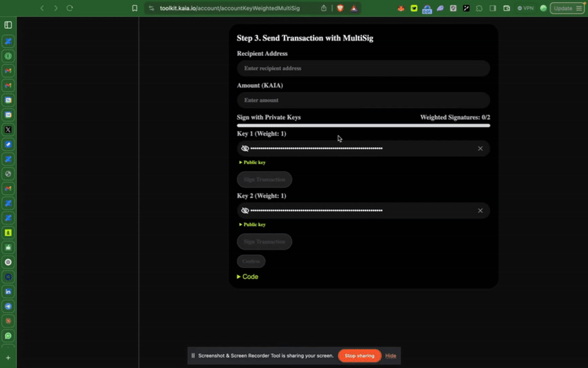Image resolution: width=588 pixels, height=368 pixels.
Task: Go back using the browser back arrow
Action: [x=42, y=8]
